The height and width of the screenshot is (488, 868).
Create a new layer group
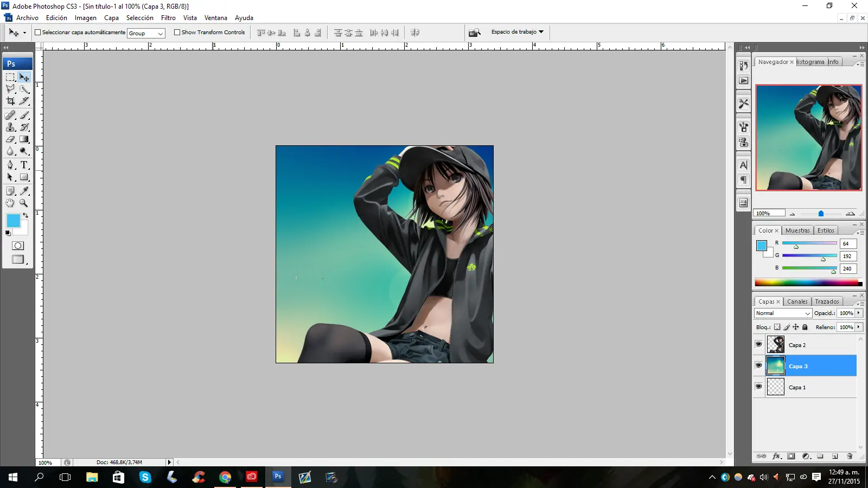click(820, 456)
